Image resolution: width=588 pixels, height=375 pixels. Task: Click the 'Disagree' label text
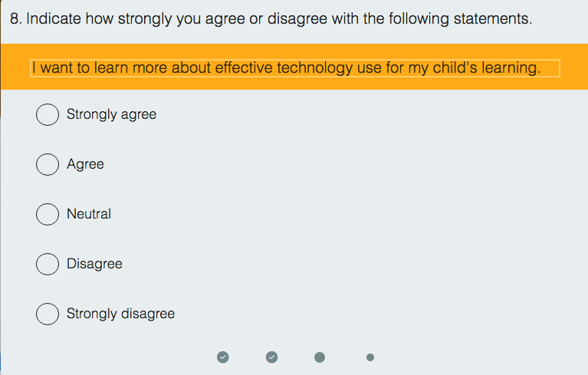(94, 264)
